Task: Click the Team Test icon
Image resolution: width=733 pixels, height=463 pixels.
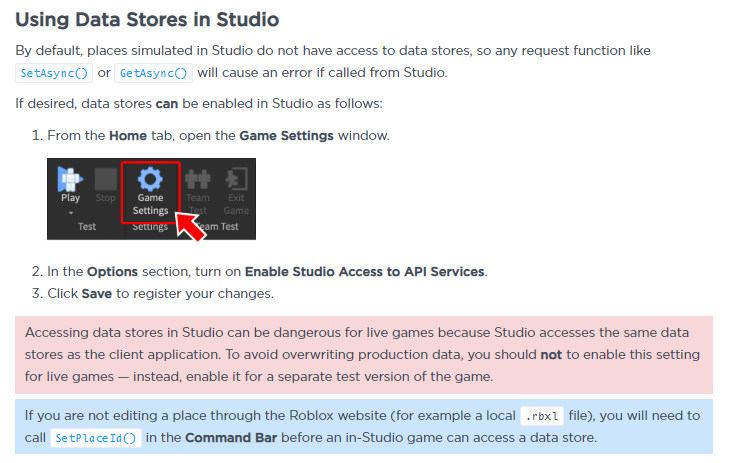Action: coord(198,180)
